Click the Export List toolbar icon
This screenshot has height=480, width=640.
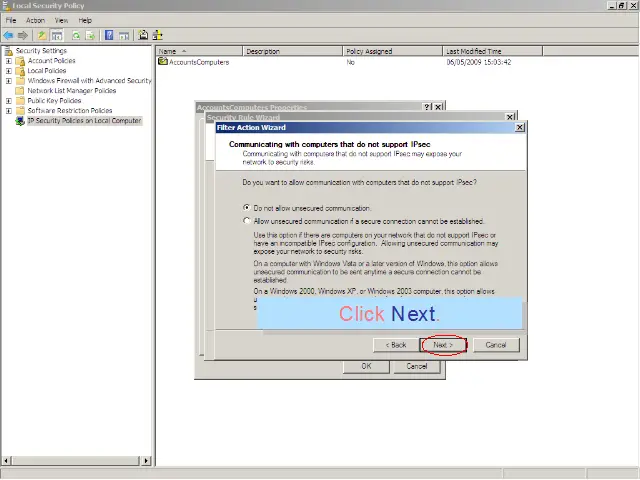coord(91,35)
